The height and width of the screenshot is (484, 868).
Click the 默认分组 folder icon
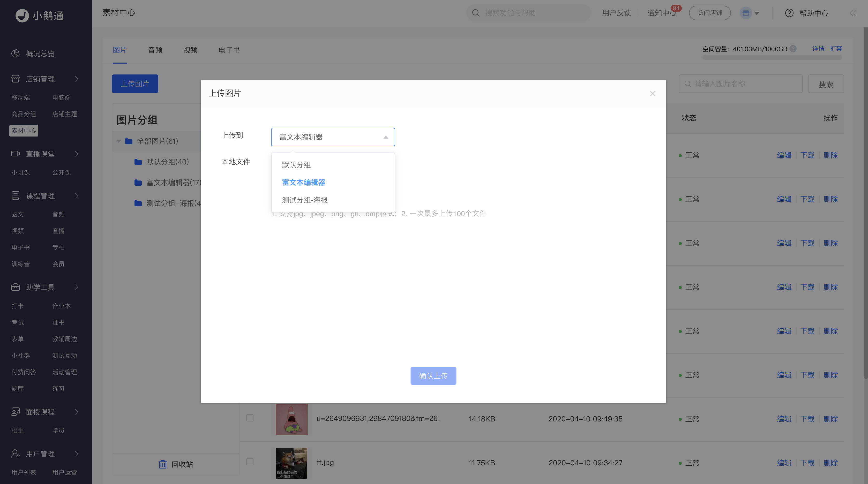pyautogui.click(x=138, y=162)
